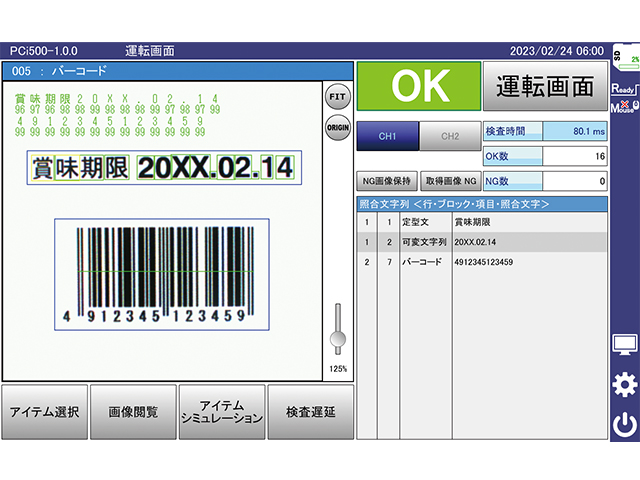Click the FIT zoom button
Viewport: 640px width, 480px height.
[338, 97]
